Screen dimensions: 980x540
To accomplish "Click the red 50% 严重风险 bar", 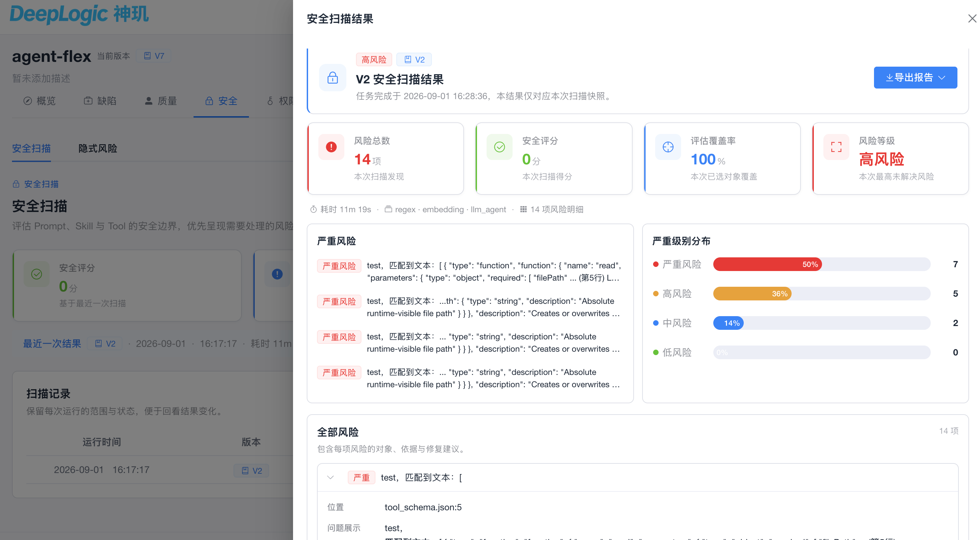I will point(767,264).
